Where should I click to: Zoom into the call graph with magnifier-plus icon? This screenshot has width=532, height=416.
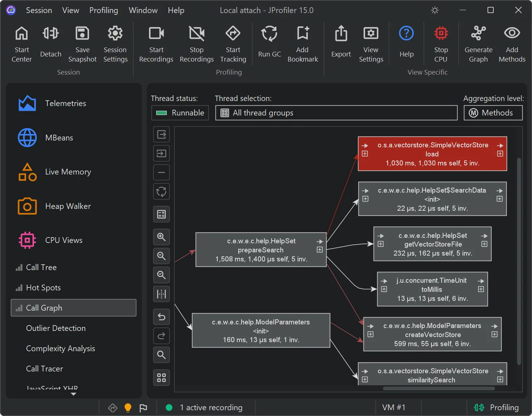pos(161,237)
